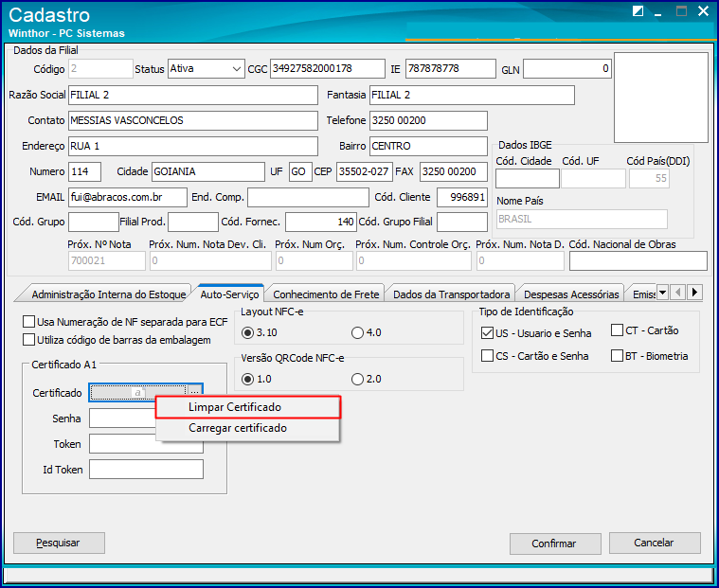Click the End. Comp. field

click(x=308, y=198)
